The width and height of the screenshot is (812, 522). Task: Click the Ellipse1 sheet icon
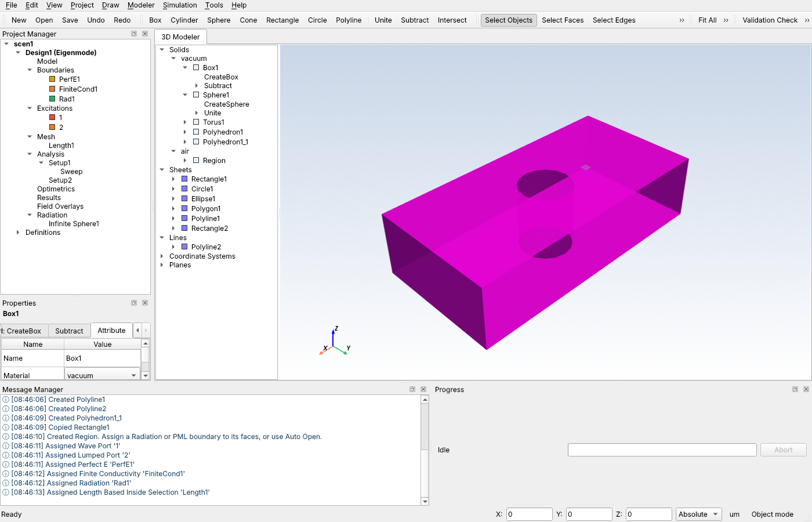(184, 199)
